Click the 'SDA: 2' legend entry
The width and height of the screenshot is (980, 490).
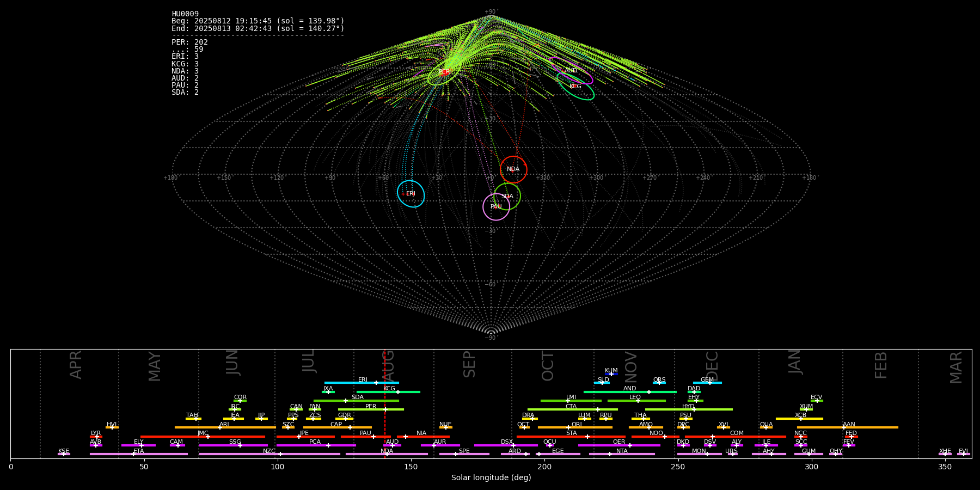tap(185, 92)
